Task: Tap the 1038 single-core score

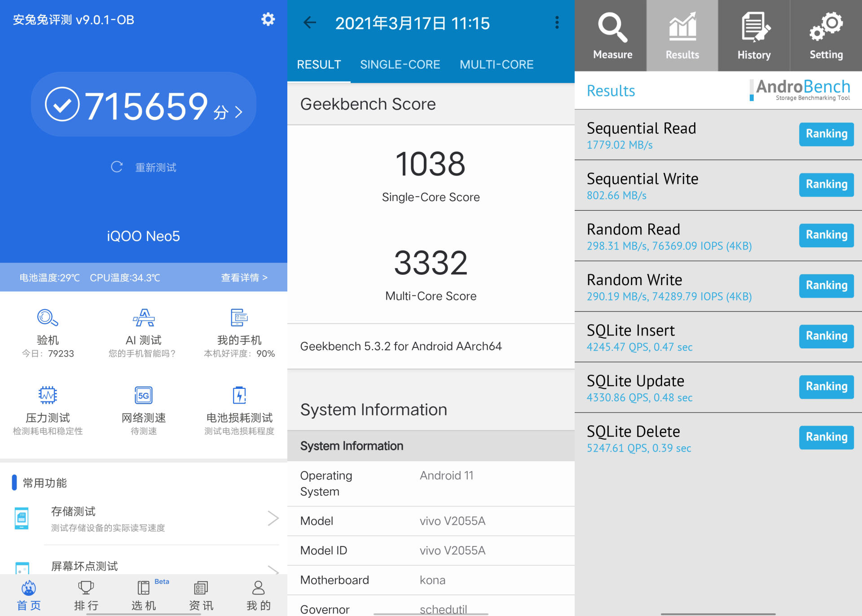Action: [431, 164]
